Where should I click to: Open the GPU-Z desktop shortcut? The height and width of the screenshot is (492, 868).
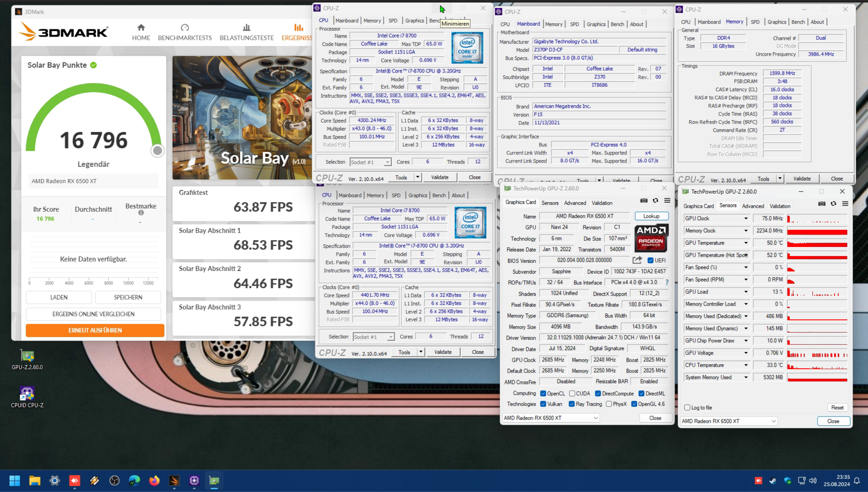[x=27, y=359]
